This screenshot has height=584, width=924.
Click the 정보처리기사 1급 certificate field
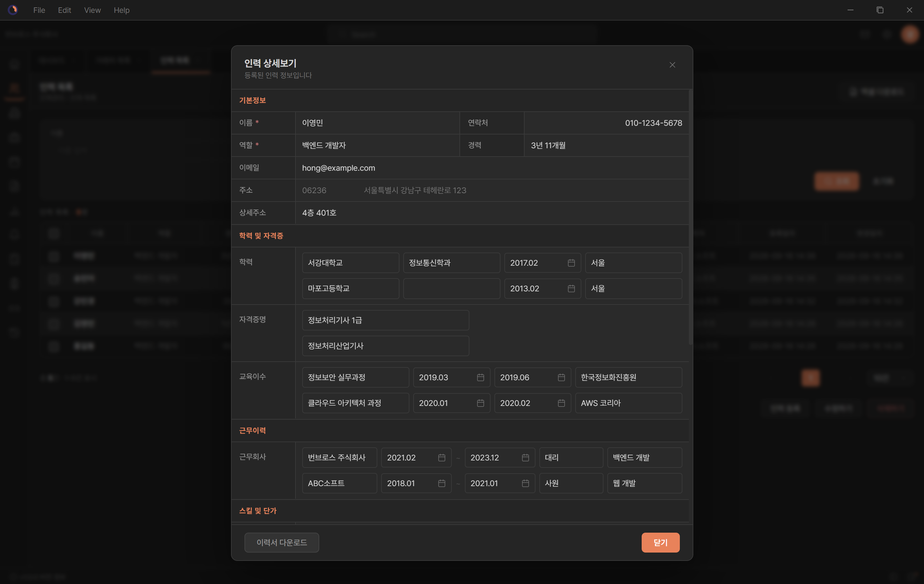[385, 320]
